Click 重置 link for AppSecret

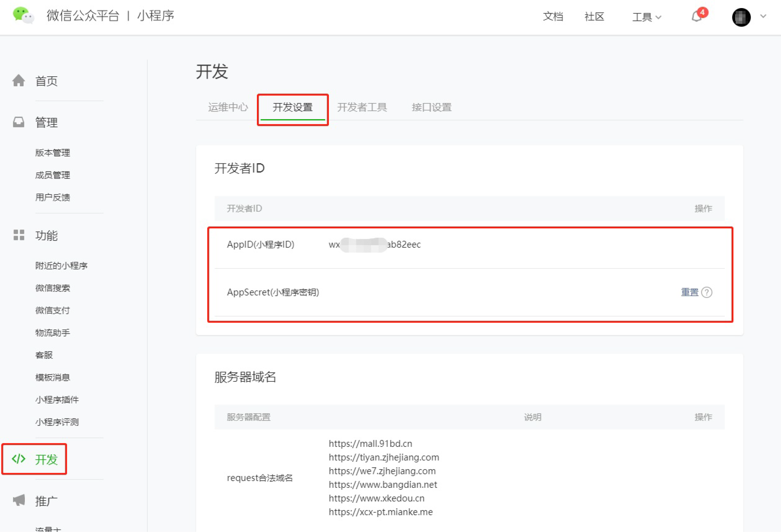pyautogui.click(x=690, y=292)
